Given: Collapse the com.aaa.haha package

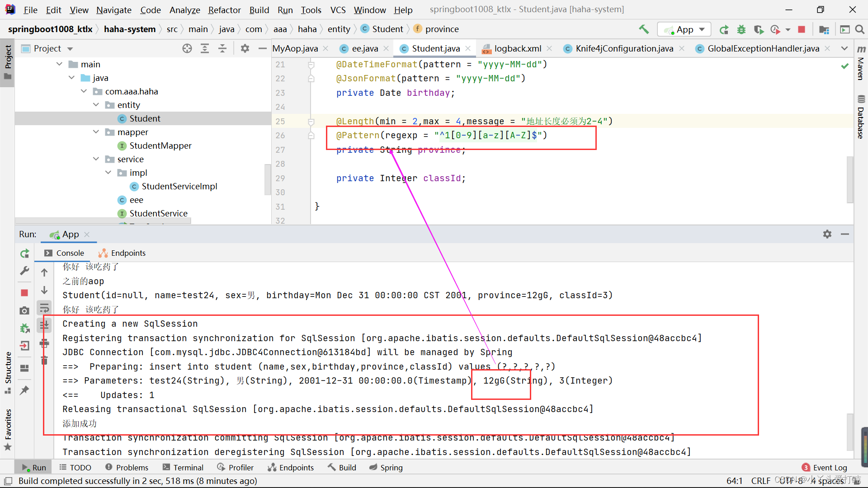Looking at the screenshot, I should [84, 91].
